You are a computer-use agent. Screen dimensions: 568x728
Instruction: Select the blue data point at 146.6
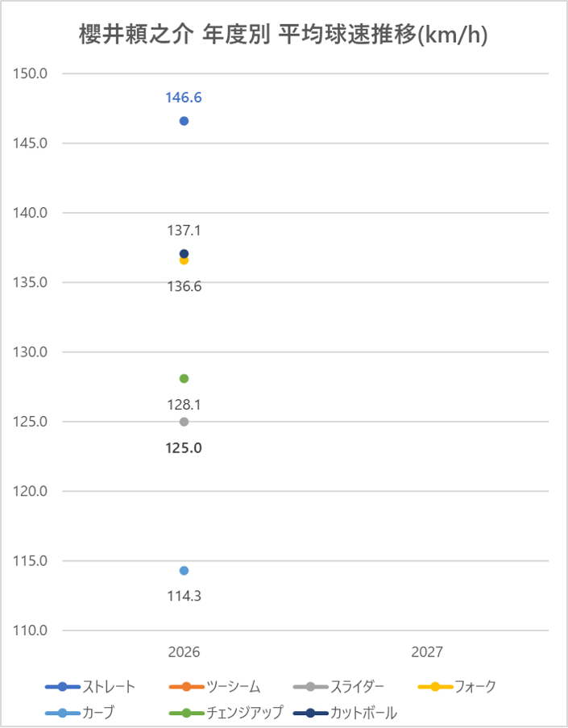[184, 121]
